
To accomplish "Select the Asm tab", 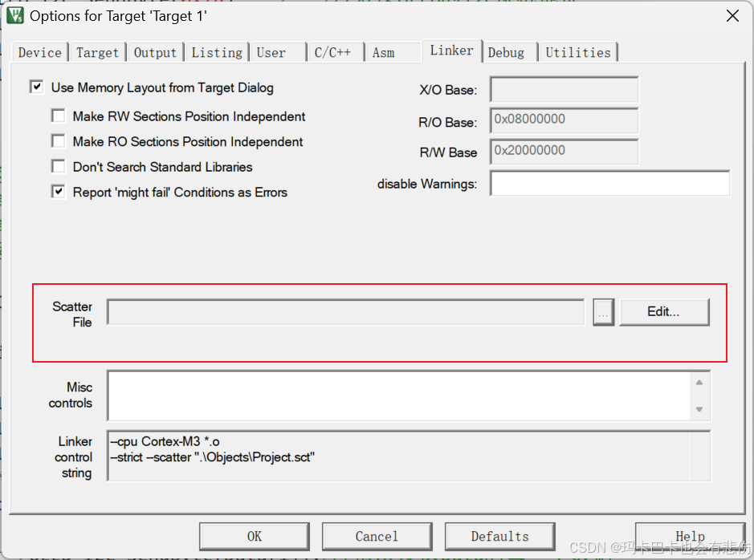I will [393, 52].
